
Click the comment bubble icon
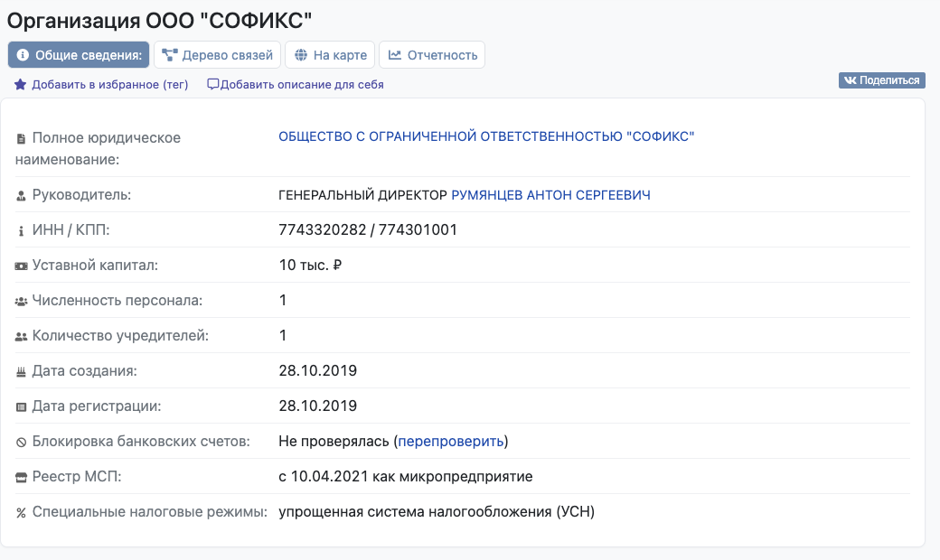(x=212, y=84)
